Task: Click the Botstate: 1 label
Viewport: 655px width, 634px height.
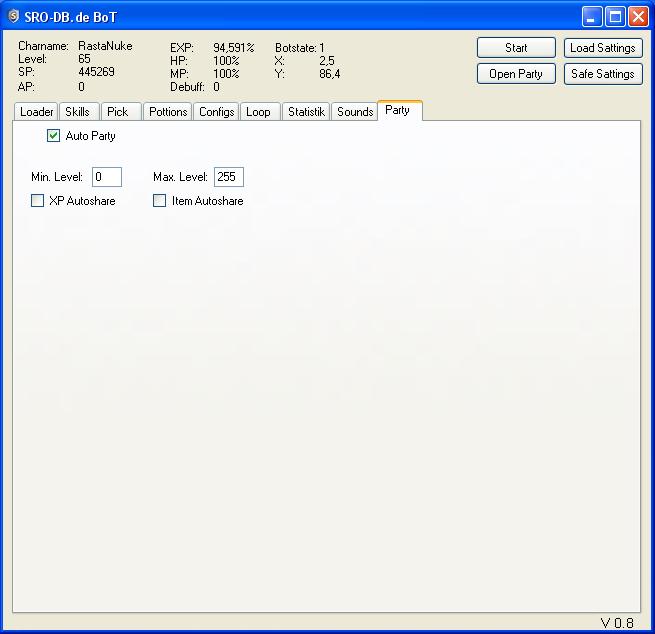Action: [300, 48]
